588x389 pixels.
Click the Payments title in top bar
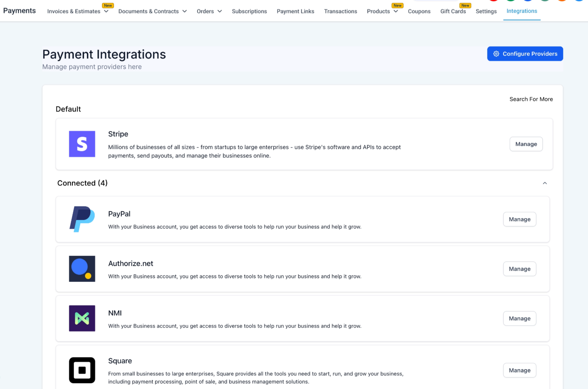click(x=19, y=11)
